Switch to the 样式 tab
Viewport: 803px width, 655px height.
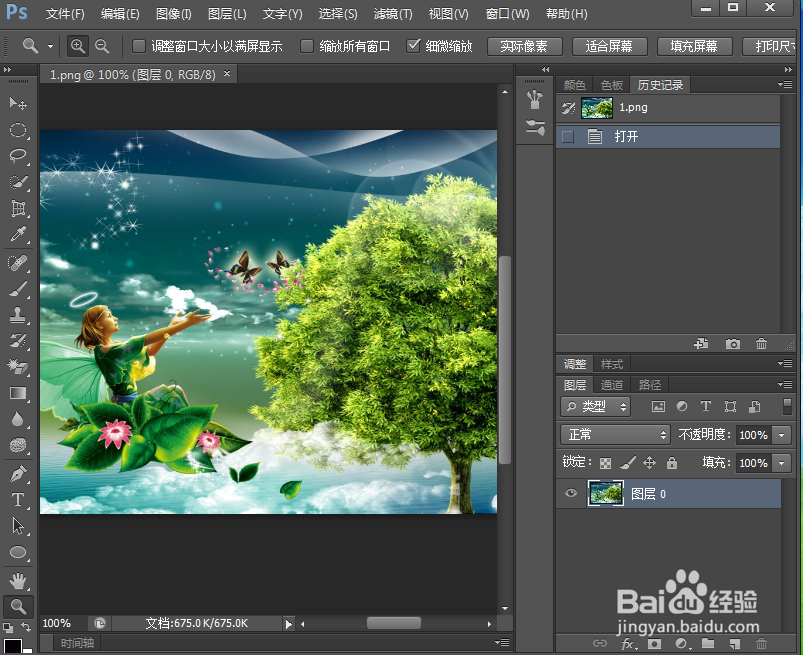[x=611, y=364]
